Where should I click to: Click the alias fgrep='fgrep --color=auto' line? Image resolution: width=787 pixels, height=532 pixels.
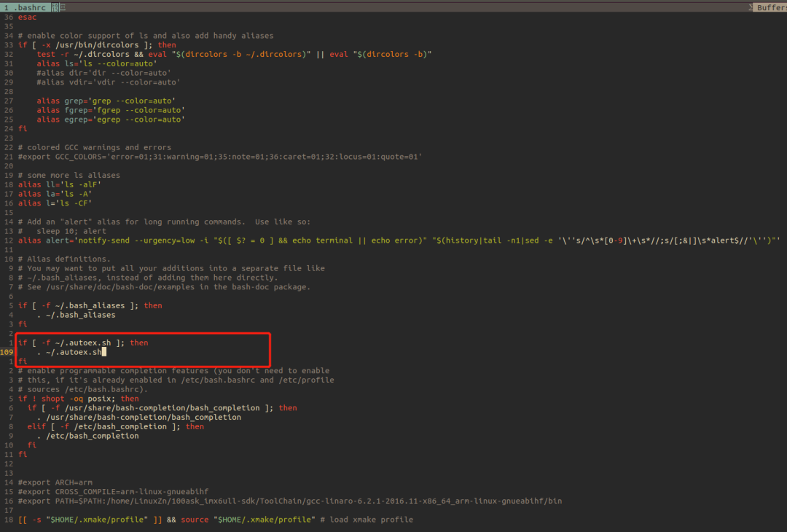click(111, 110)
